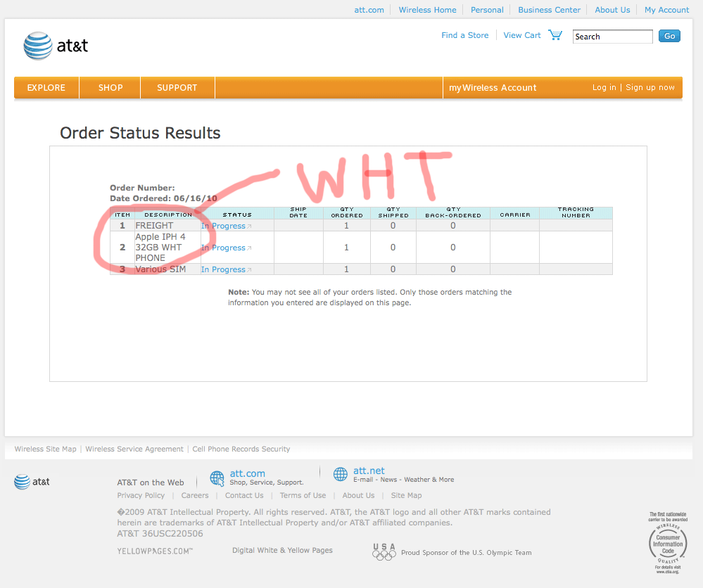Open Wireless Service Agreement link
Screen dimensions: 703x588
(134, 449)
